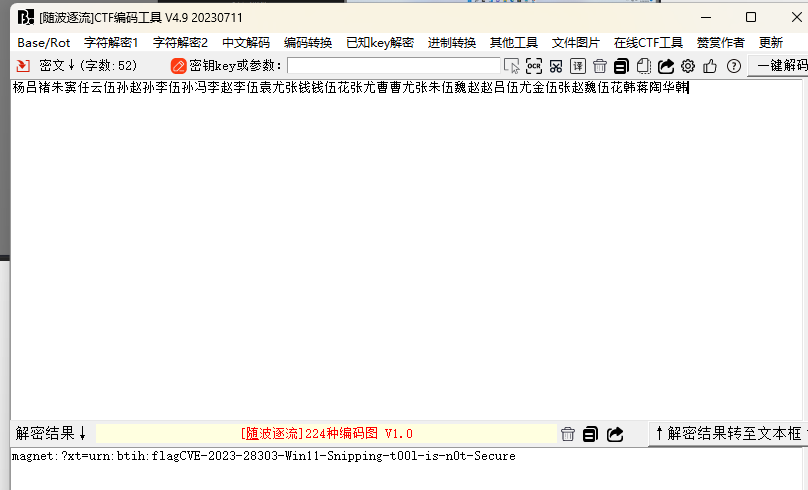Clear ciphertext using top toolbar trash icon
The image size is (808, 490).
(x=600, y=66)
